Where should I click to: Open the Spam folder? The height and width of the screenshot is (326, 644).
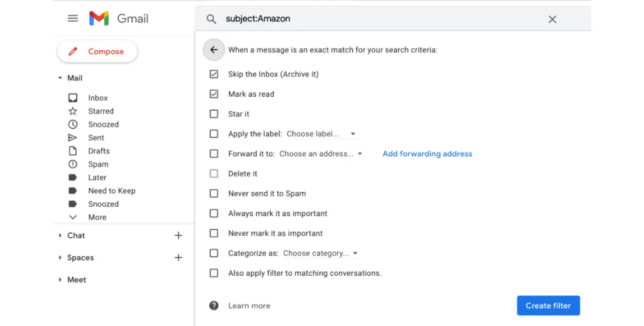coord(98,164)
